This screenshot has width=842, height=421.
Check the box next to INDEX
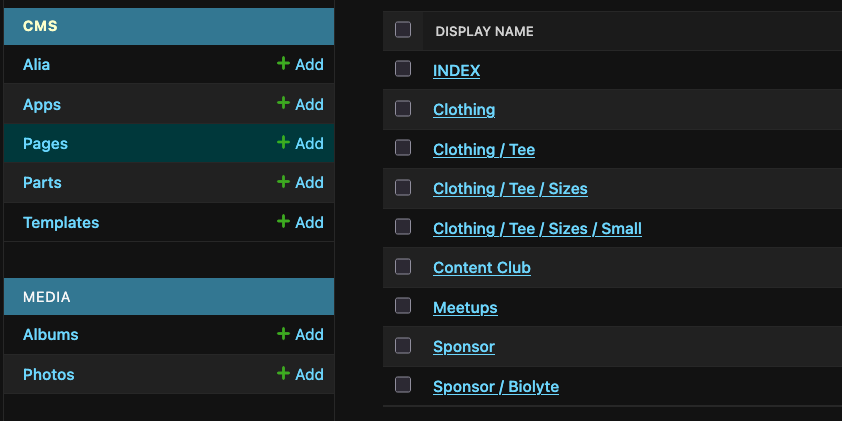point(403,69)
